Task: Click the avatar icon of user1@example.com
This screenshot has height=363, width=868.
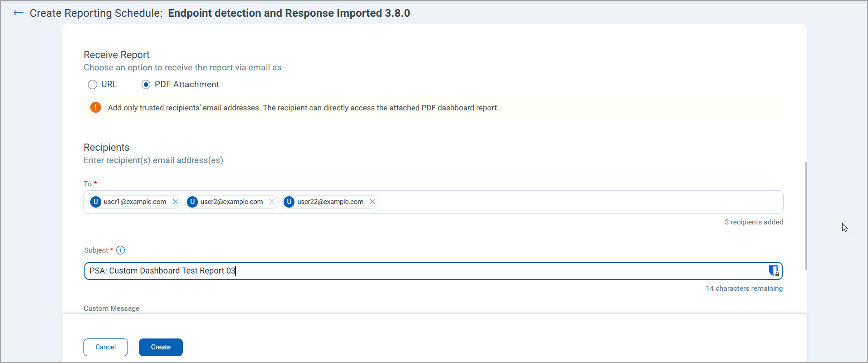Action: tap(96, 202)
